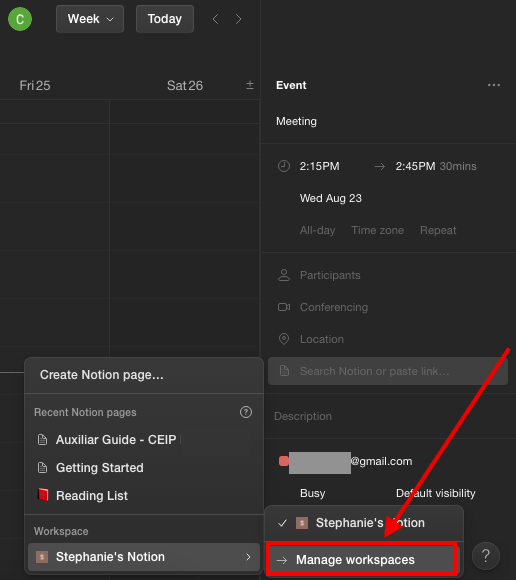Click the red calendar color swatch
The height and width of the screenshot is (580, 516).
tap(284, 461)
